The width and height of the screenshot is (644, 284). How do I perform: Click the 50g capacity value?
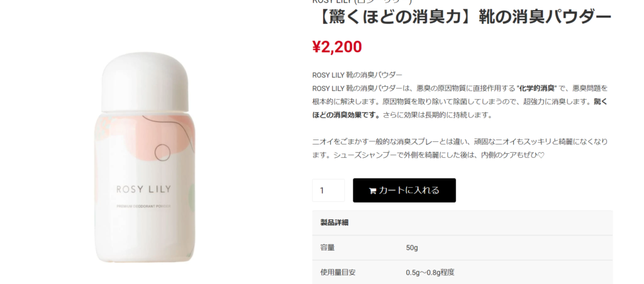[x=412, y=248]
